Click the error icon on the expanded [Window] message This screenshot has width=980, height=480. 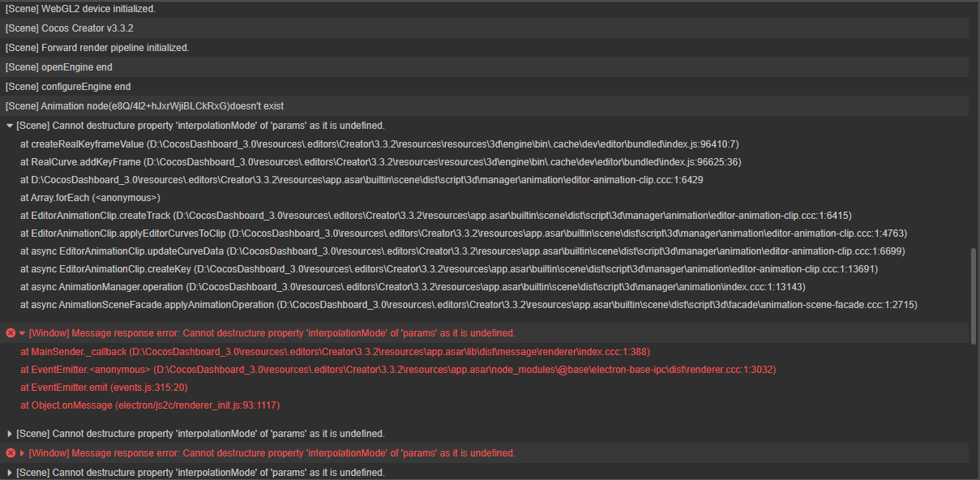[x=11, y=333]
